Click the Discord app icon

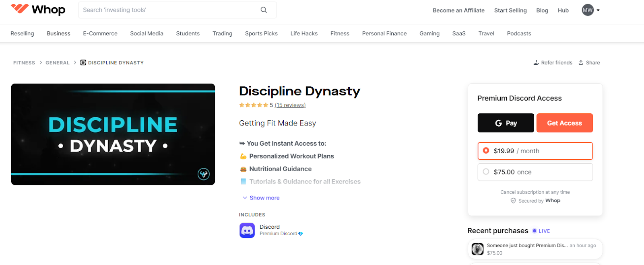(247, 230)
